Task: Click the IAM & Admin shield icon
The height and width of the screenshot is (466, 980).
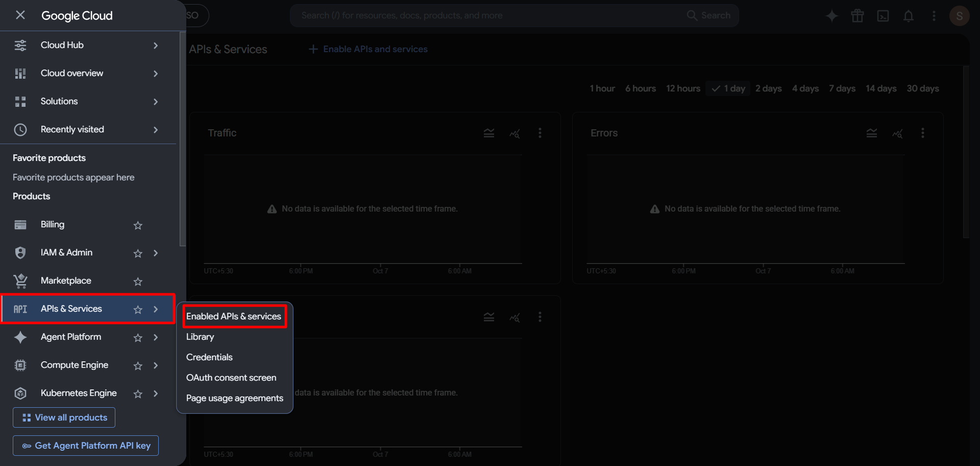Action: click(x=20, y=253)
